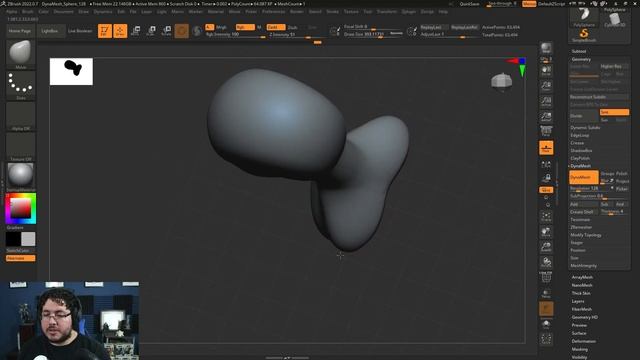The height and width of the screenshot is (360, 640).
Task: Click the Local symmetry icon
Action: [546, 164]
